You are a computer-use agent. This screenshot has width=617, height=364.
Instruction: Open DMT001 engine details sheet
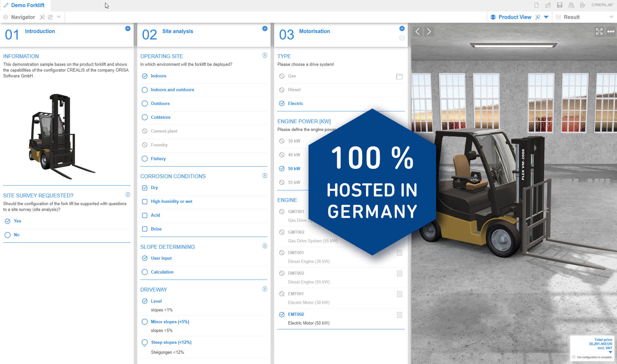(399, 253)
